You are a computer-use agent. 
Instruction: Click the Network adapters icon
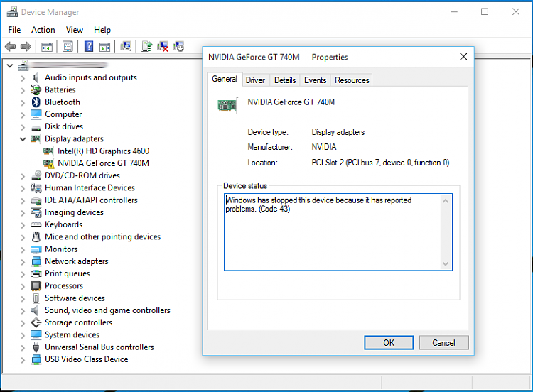tap(36, 261)
